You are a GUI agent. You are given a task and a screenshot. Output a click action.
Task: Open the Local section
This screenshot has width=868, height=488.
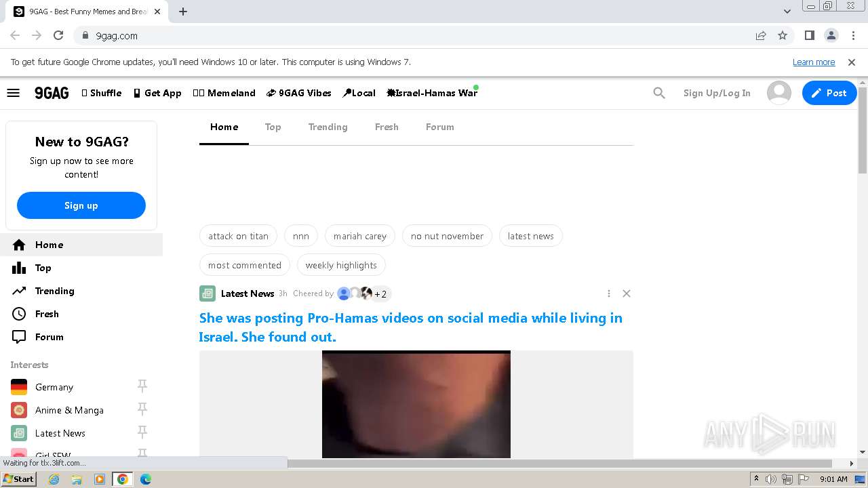pyautogui.click(x=359, y=93)
